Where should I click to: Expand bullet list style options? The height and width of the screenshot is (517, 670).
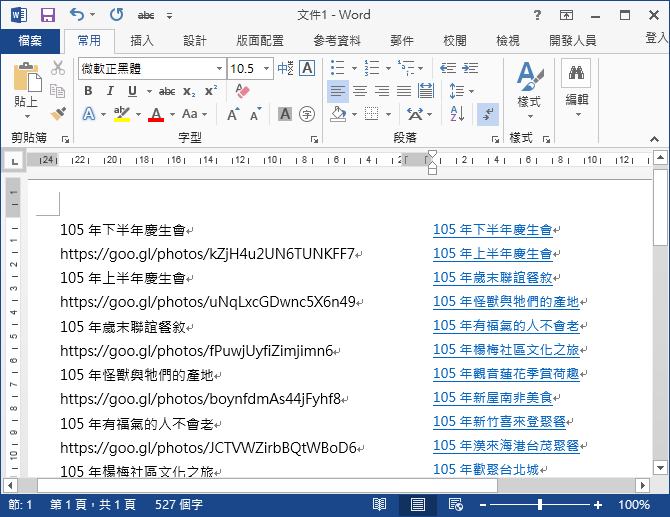[354, 68]
